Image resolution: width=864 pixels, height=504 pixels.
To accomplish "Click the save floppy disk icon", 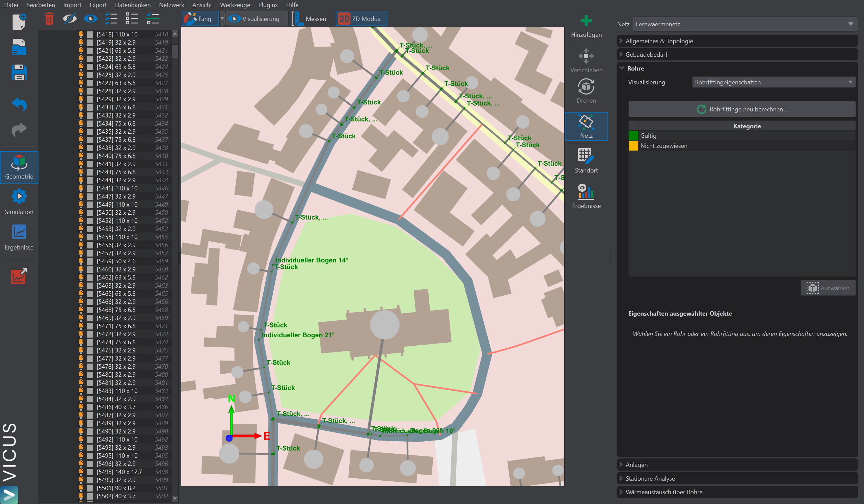I will point(19,72).
